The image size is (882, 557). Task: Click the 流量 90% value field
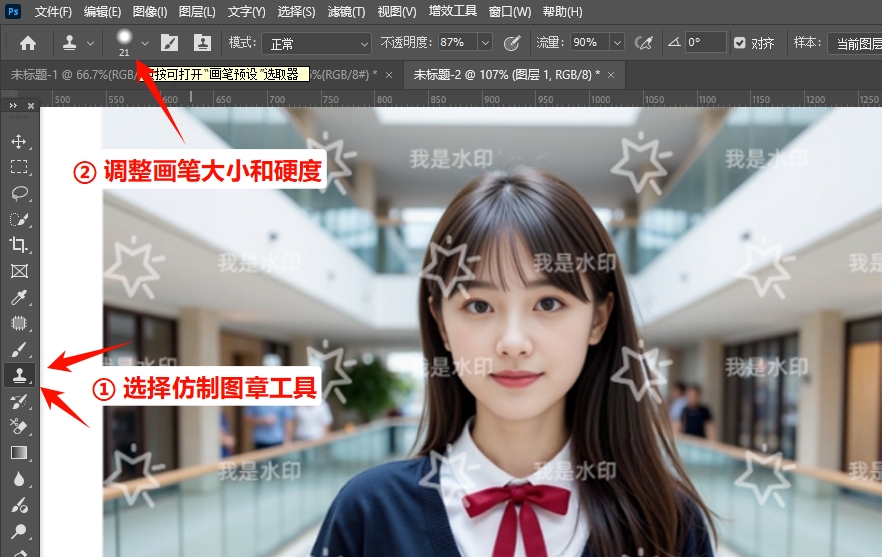[590, 42]
